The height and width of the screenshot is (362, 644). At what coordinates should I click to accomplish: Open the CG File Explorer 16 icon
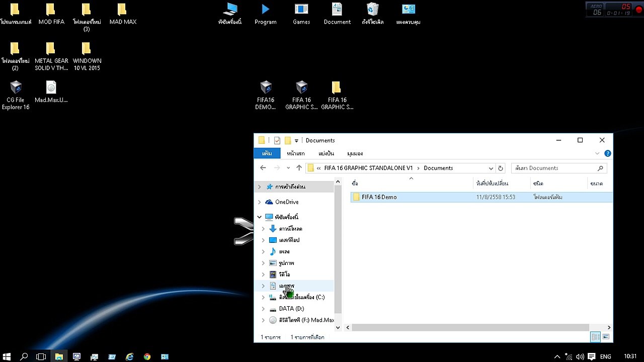click(x=16, y=95)
